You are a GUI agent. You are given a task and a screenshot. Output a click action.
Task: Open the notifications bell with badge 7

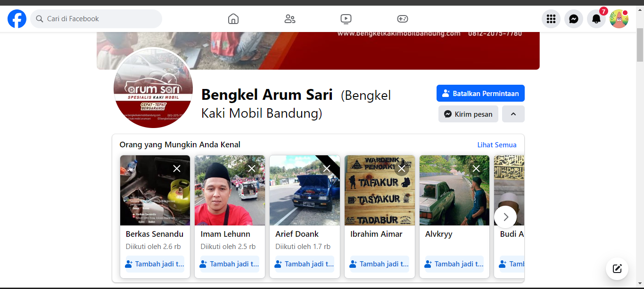pyautogui.click(x=596, y=19)
